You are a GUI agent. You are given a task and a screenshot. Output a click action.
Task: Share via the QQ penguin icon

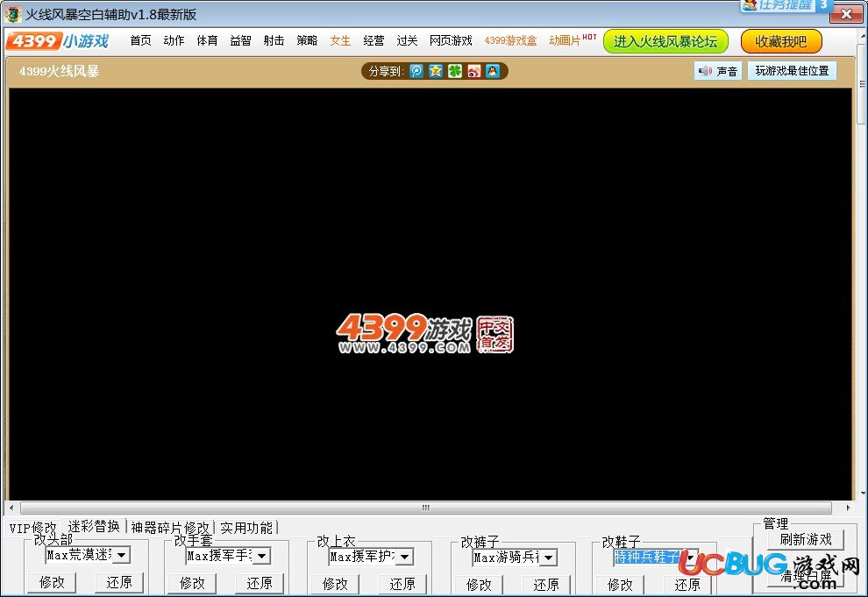pos(493,71)
